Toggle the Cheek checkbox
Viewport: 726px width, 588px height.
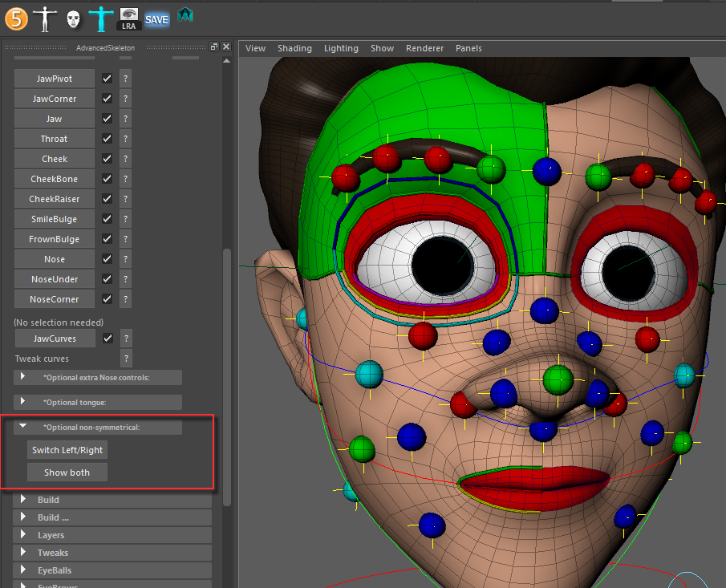point(107,159)
